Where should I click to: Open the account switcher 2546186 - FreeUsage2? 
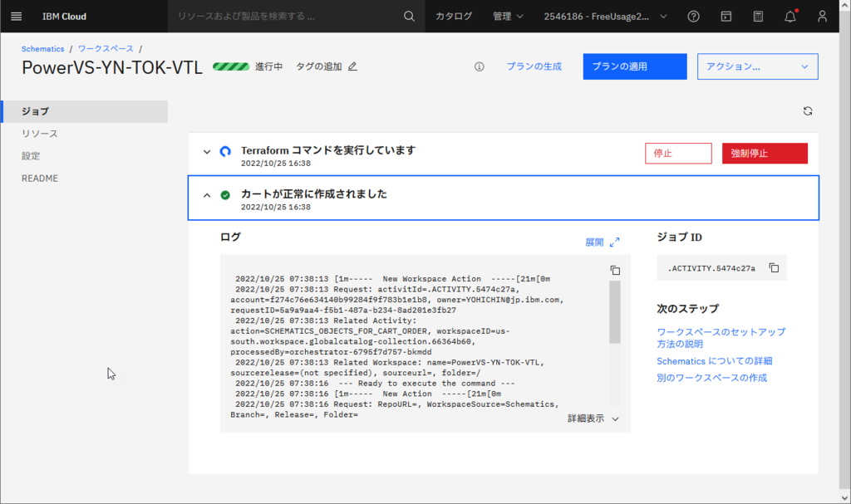tap(605, 17)
